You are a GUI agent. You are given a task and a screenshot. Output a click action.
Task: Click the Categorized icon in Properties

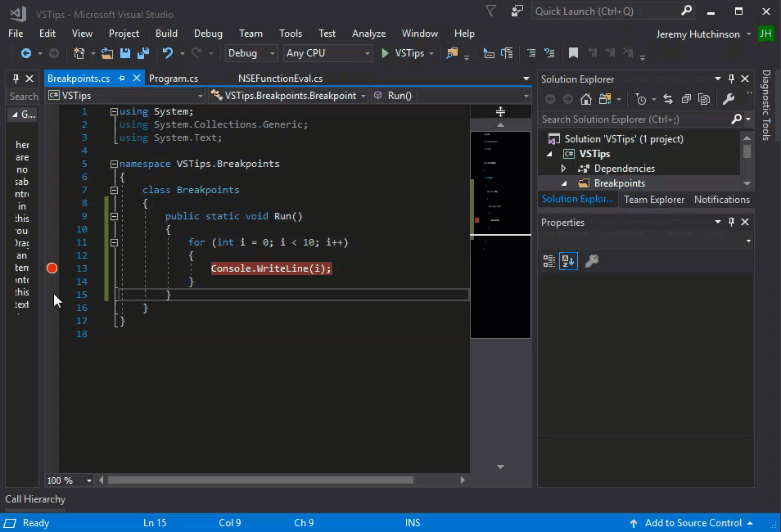[x=549, y=261]
